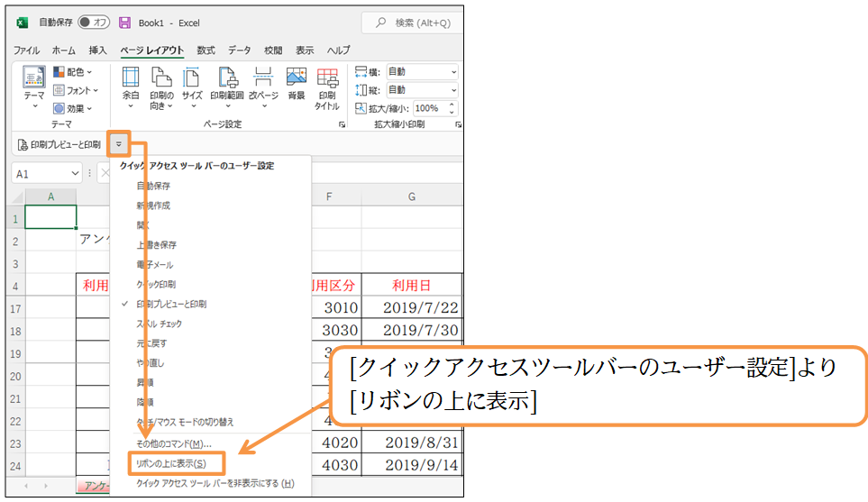
Task: Open the 効果 effects dropdown
Action: click(72, 108)
